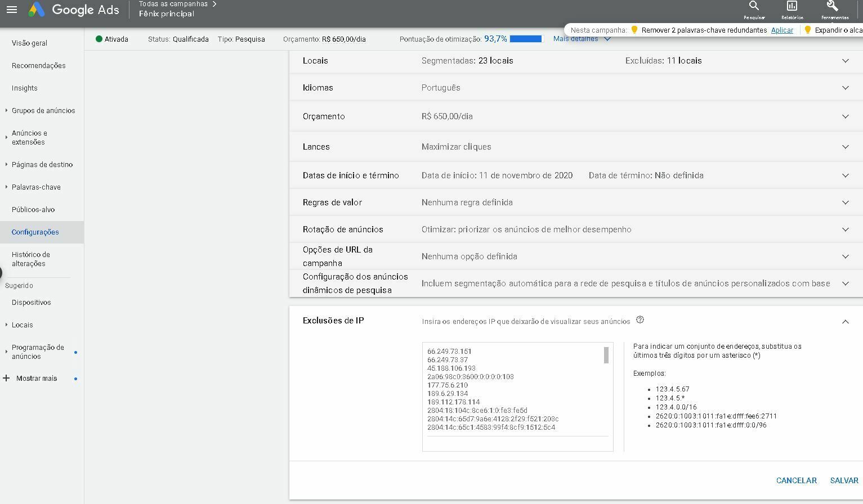Viewport: 863px width, 504px height.
Task: Open Grupos de anúncios section
Action: coord(43,110)
